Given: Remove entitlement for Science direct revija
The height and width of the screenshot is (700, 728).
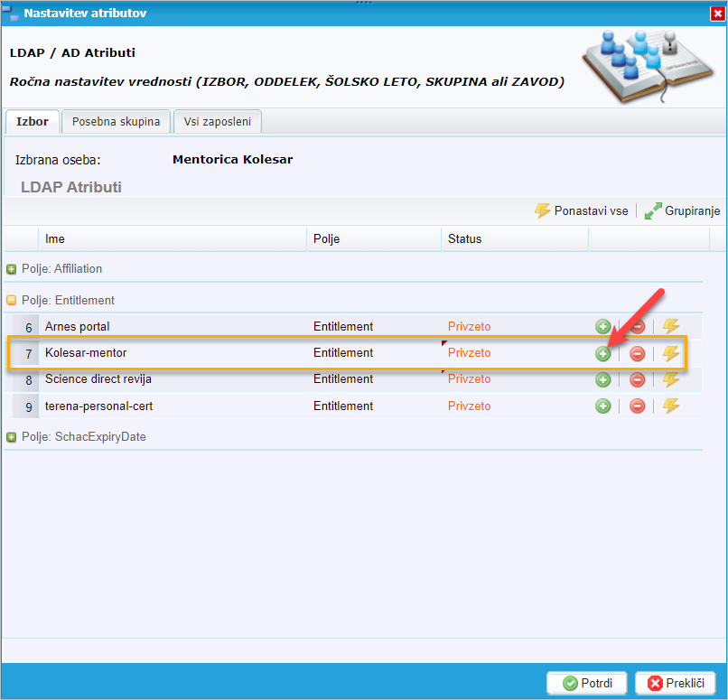Looking at the screenshot, I should tap(637, 379).
